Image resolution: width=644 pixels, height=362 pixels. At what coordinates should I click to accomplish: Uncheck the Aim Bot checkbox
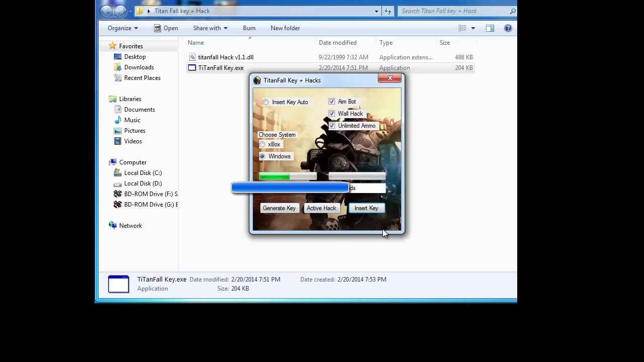point(332,102)
